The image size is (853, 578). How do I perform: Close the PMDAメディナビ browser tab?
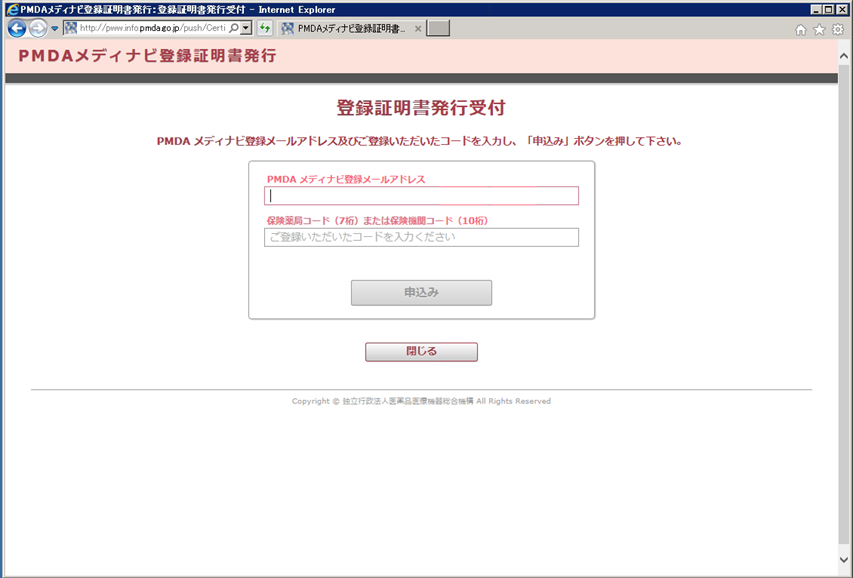point(418,29)
